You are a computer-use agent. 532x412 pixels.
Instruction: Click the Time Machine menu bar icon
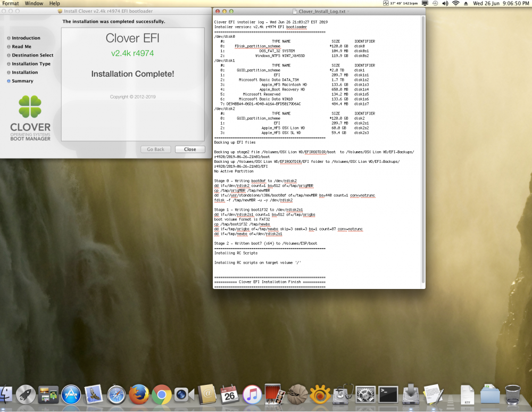tap(435, 3)
